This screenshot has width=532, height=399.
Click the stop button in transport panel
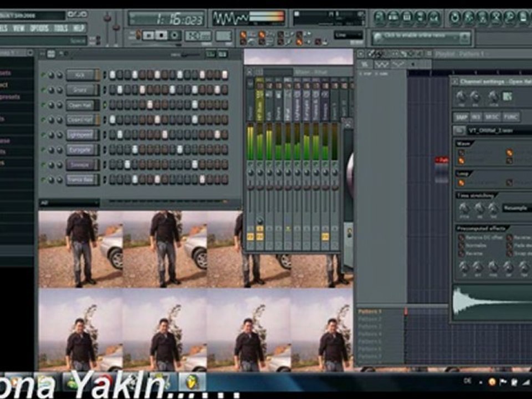coord(161,35)
